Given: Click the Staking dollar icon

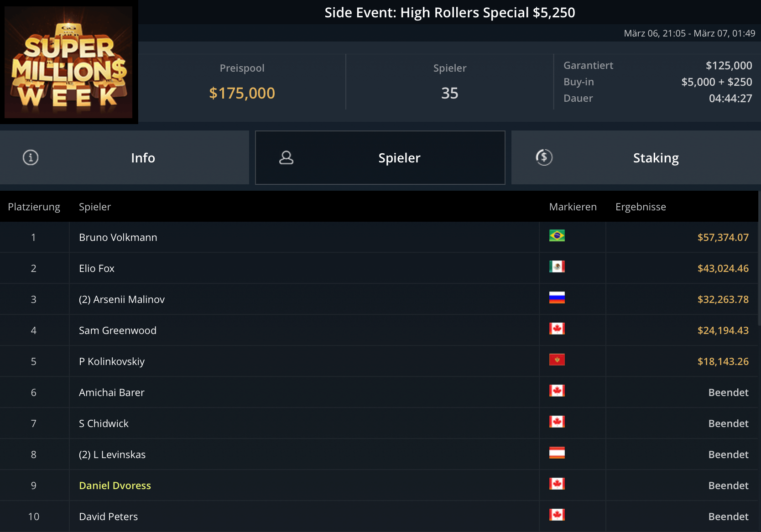Looking at the screenshot, I should 544,157.
